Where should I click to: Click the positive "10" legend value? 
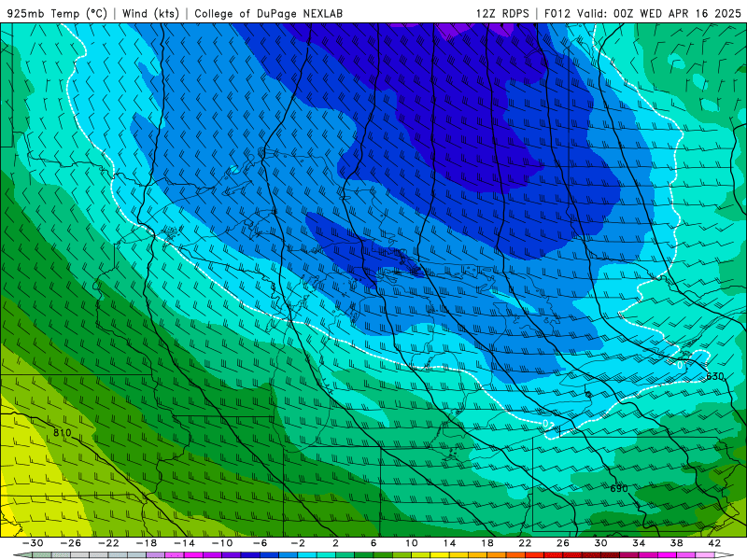click(x=412, y=543)
